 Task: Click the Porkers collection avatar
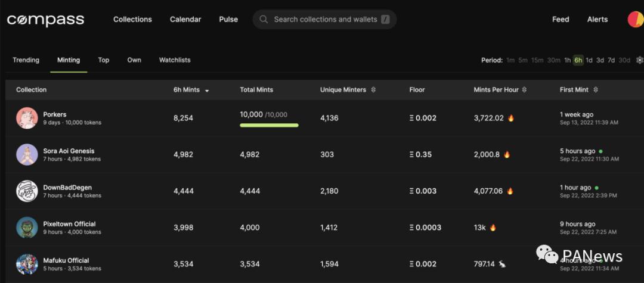27,118
